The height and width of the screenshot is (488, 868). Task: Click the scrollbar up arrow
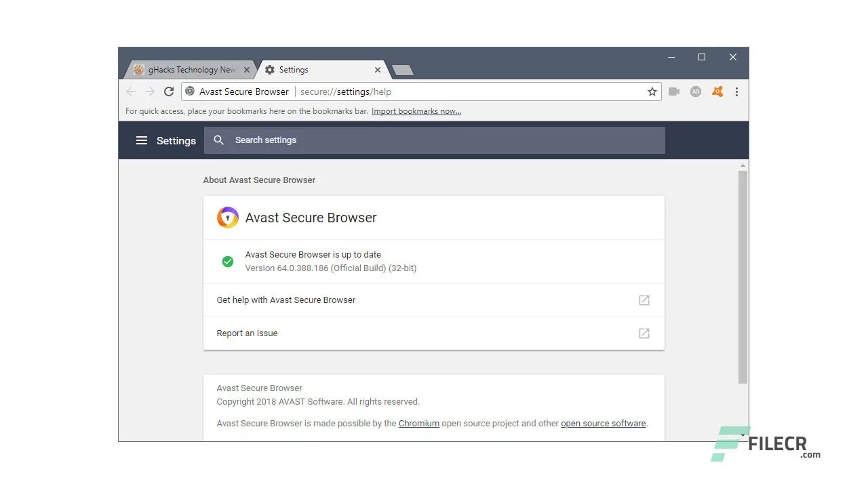(x=743, y=165)
